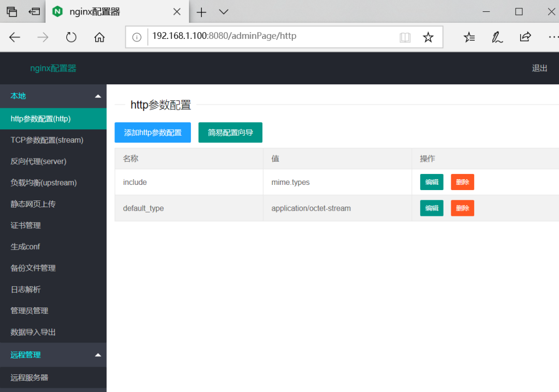Screen dimensions: 559x392
Task: Click 编辑 for default_type row
Action: (432, 208)
